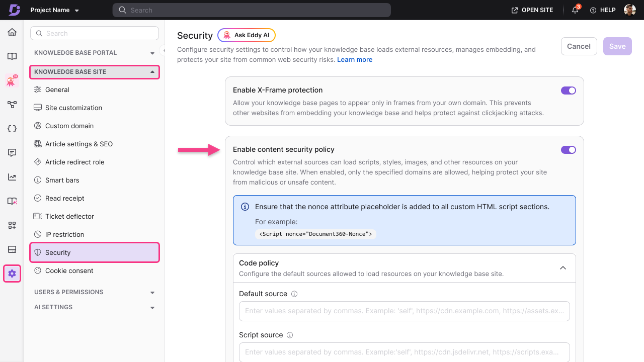The image size is (644, 362).
Task: Open the Settings gear in left rail
Action: pos(12,274)
